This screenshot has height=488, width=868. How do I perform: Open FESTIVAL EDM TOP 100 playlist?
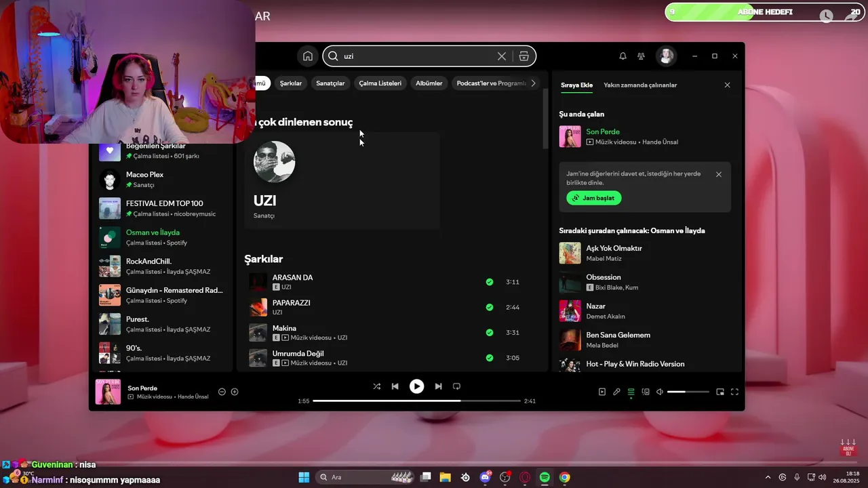click(x=163, y=208)
